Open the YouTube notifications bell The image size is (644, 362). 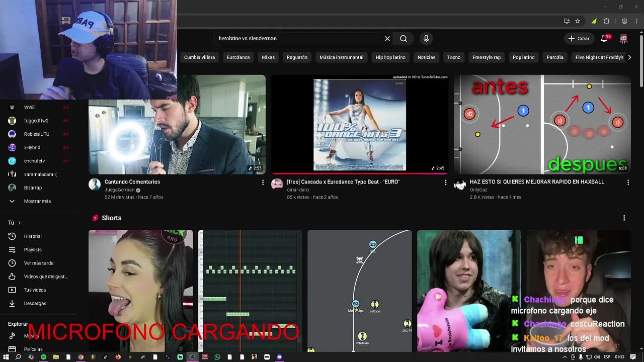point(605,39)
